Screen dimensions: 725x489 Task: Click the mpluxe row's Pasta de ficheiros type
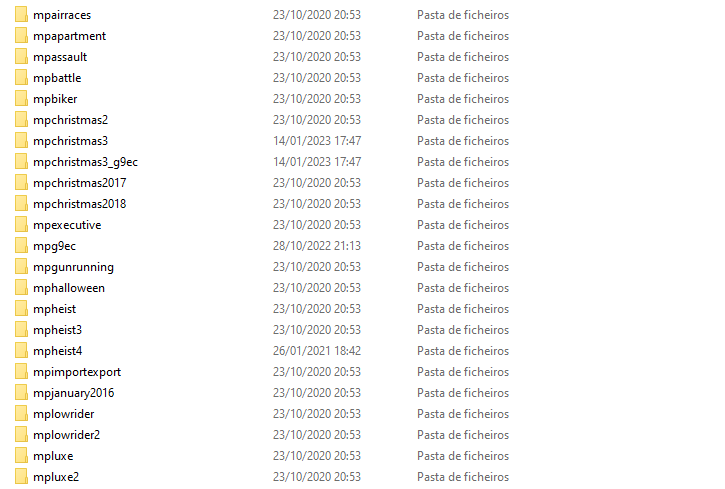coord(463,456)
